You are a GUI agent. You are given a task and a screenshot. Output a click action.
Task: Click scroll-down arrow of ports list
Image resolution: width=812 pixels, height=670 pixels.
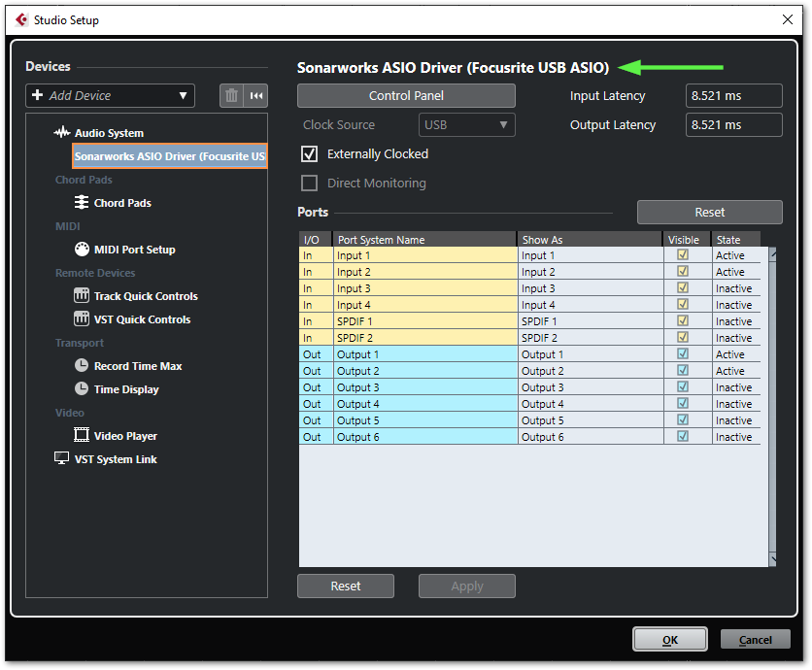click(x=772, y=559)
